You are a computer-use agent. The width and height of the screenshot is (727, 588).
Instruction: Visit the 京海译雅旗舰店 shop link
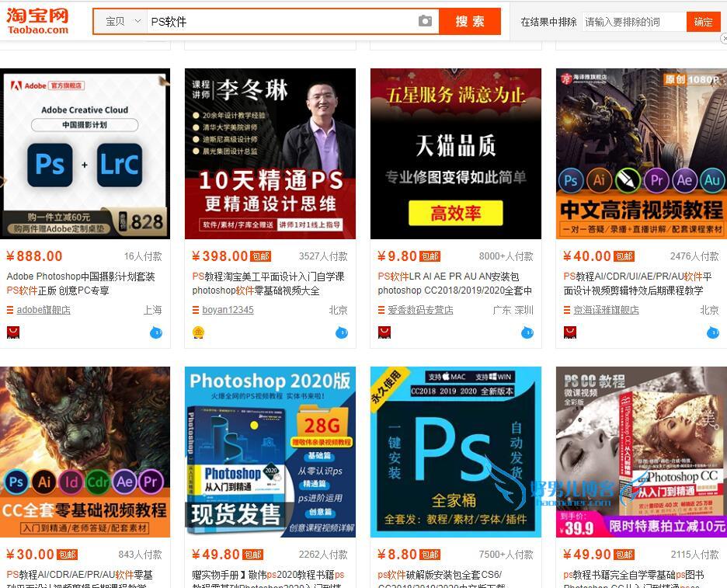coord(606,310)
